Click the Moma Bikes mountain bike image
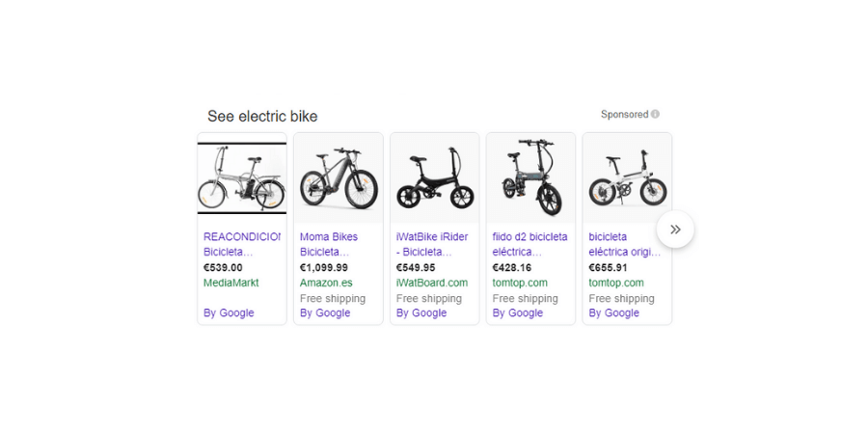The width and height of the screenshot is (868, 434). coord(339,177)
